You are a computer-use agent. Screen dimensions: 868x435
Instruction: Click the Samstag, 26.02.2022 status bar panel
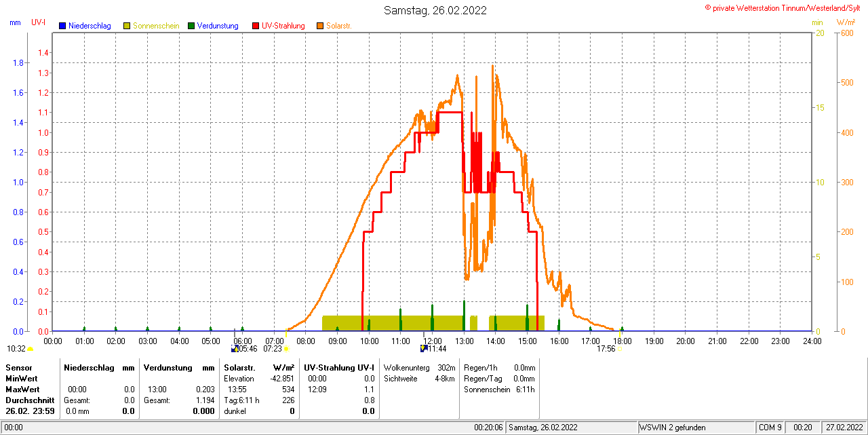click(572, 428)
